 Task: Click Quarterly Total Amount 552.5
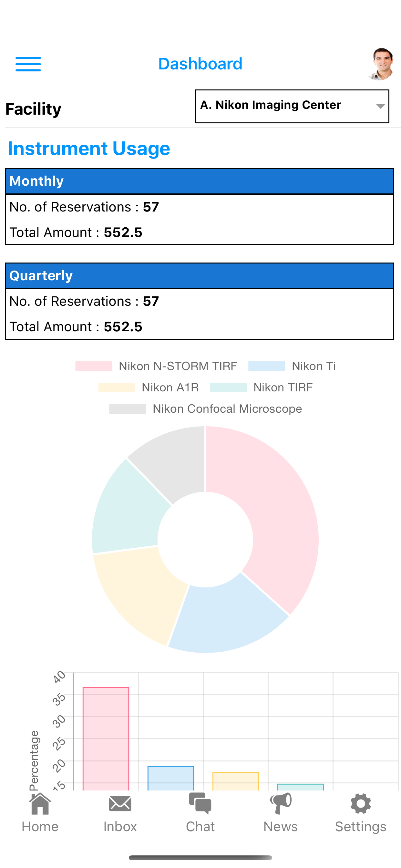point(76,327)
